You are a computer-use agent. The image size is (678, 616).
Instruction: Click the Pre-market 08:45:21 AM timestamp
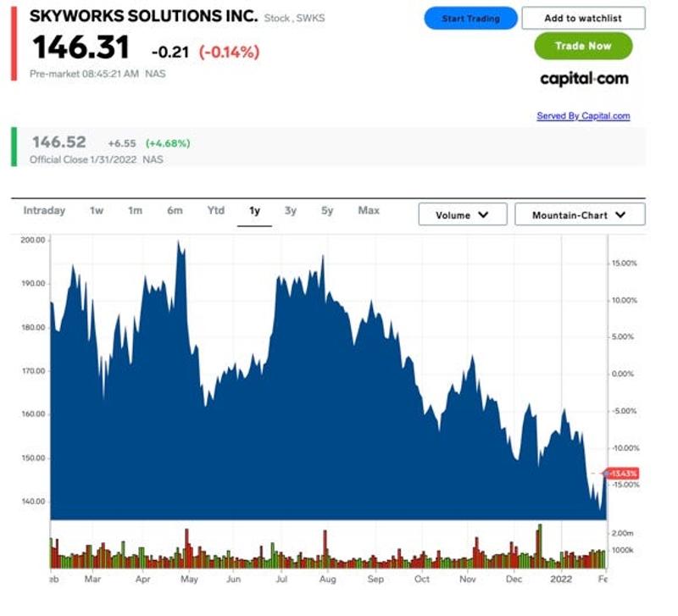(84, 74)
